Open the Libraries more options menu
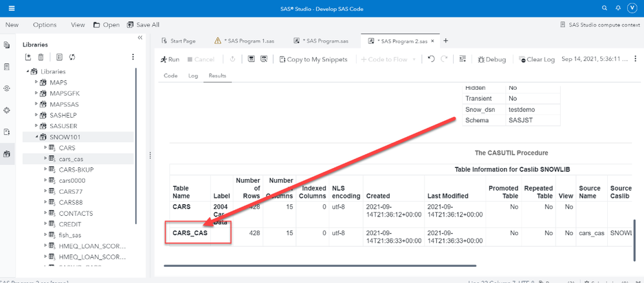This screenshot has width=644, height=283. (133, 58)
